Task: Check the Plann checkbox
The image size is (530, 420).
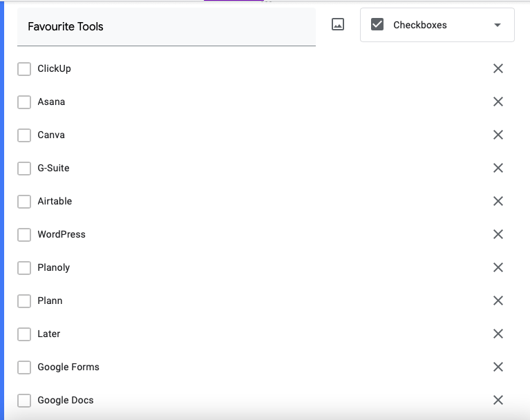Action: point(24,300)
